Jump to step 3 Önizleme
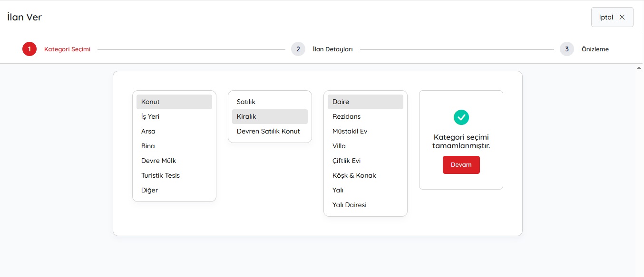The image size is (644, 277). point(567,49)
